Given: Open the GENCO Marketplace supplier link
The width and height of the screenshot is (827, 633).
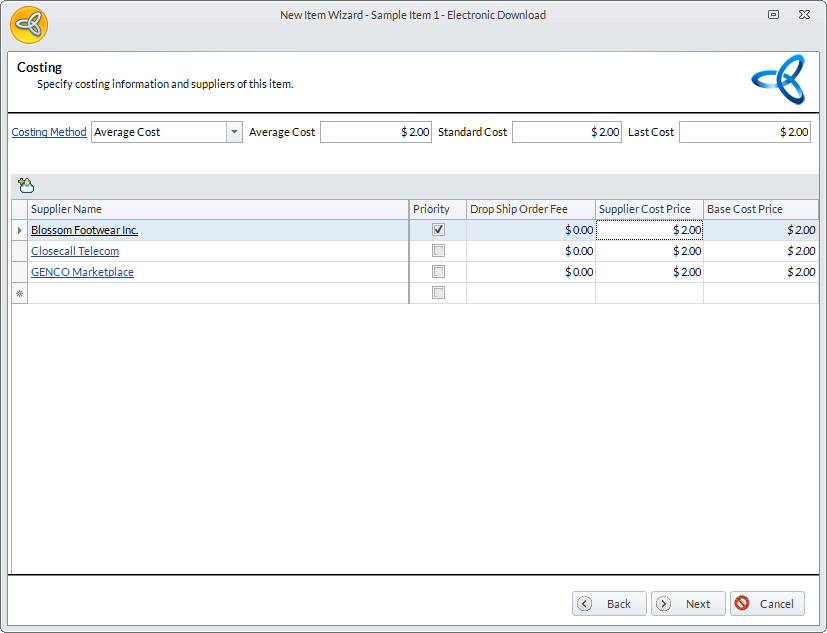Looking at the screenshot, I should tap(82, 272).
